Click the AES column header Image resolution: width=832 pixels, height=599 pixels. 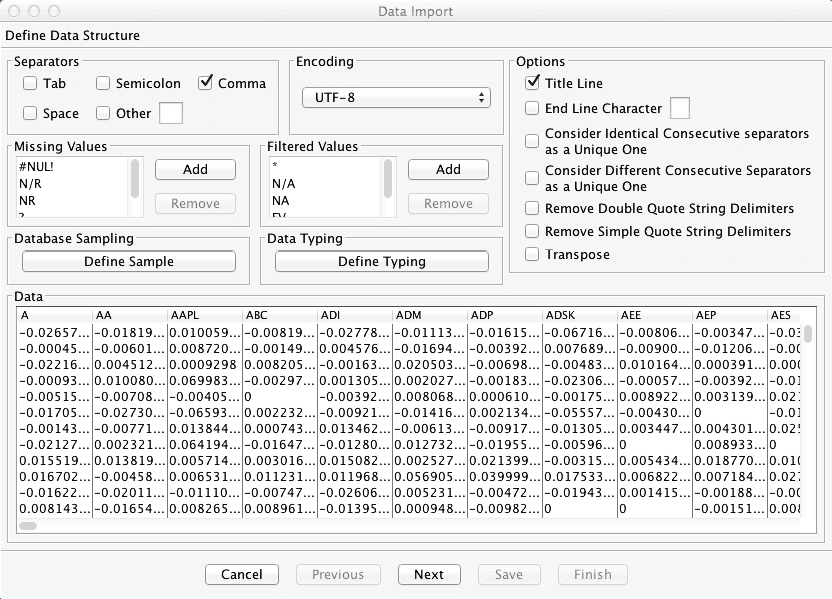784,315
